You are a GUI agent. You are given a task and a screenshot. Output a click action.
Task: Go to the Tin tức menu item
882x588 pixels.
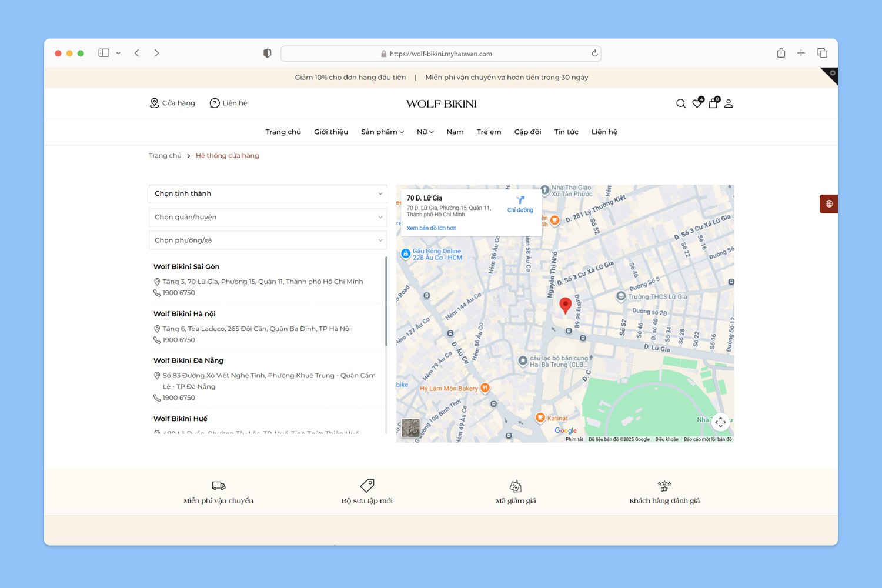[566, 132]
